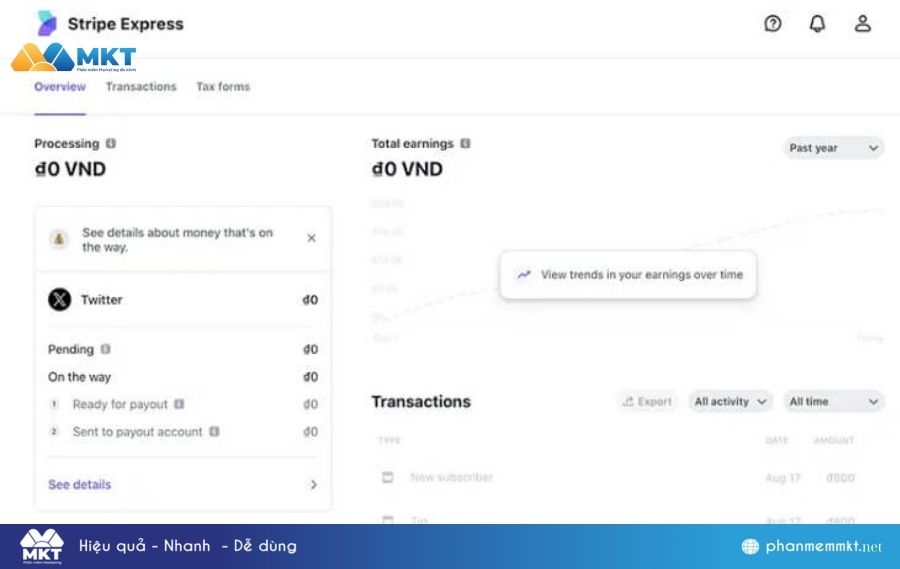900x569 pixels.
Task: Click the Twitter X logo icon
Action: [60, 299]
